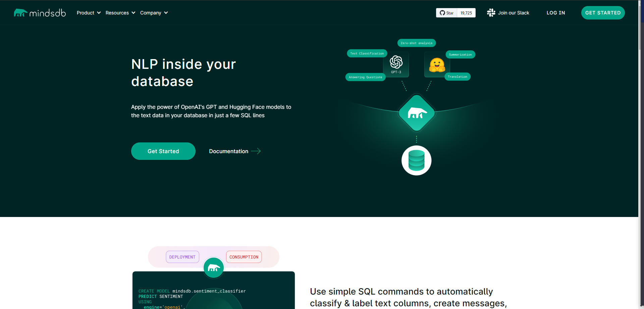This screenshot has width=644, height=309.
Task: Click the LOG IN menu item
Action: click(x=556, y=13)
